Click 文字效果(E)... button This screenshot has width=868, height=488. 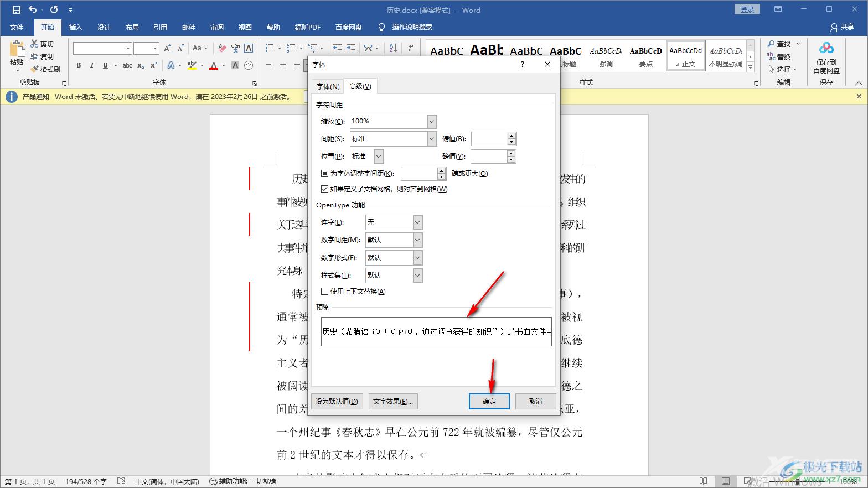pos(393,402)
